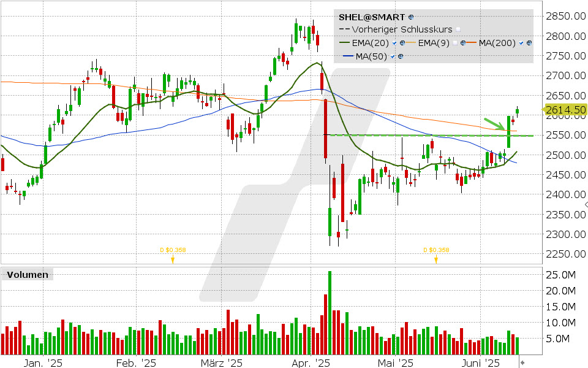The image size is (588, 368).
Task: Open settings icon for MA(200)
Action: coord(529,43)
